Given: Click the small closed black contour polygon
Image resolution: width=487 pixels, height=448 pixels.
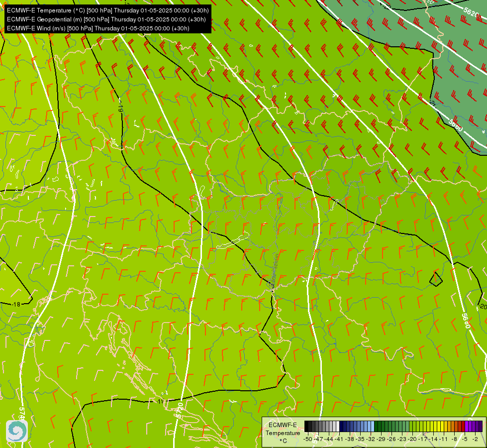Looking at the screenshot, I should tap(436, 279).
